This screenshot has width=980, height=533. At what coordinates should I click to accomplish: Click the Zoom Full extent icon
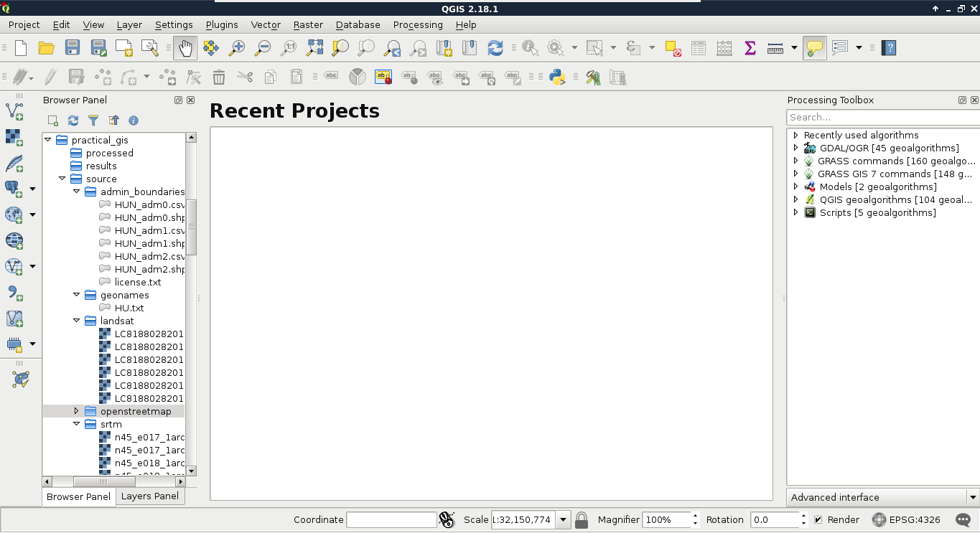coord(314,48)
